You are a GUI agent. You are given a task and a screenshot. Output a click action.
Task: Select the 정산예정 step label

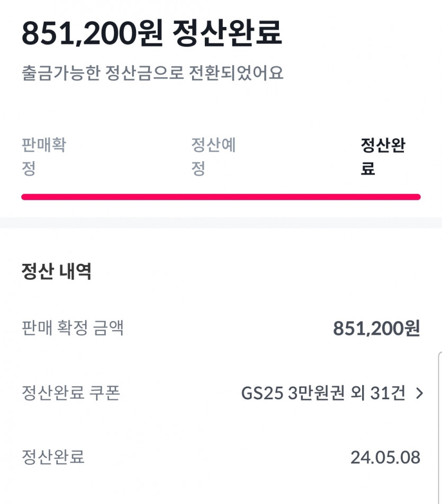tap(214, 157)
